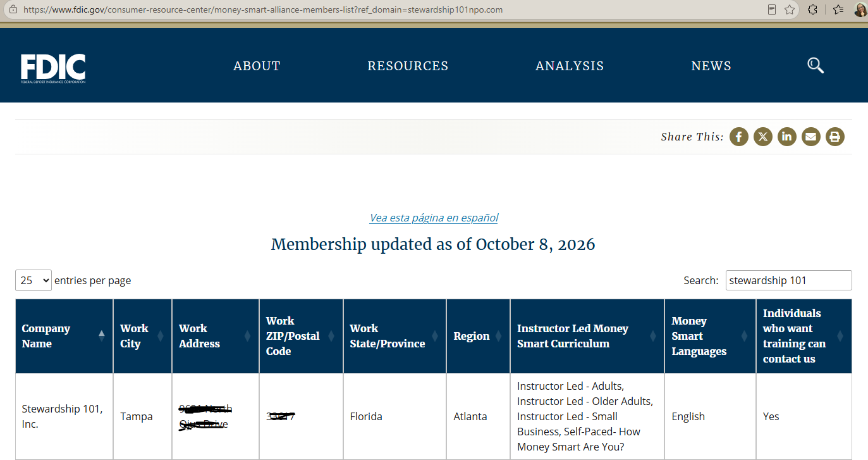Sort by Money Smart Languages column
Screen dimensions: 868x460
pos(711,336)
